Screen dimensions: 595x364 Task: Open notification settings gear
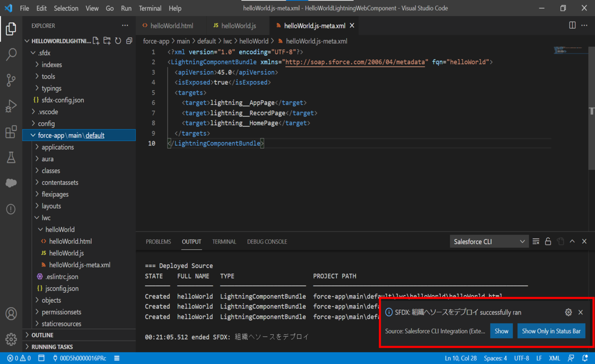pos(568,312)
